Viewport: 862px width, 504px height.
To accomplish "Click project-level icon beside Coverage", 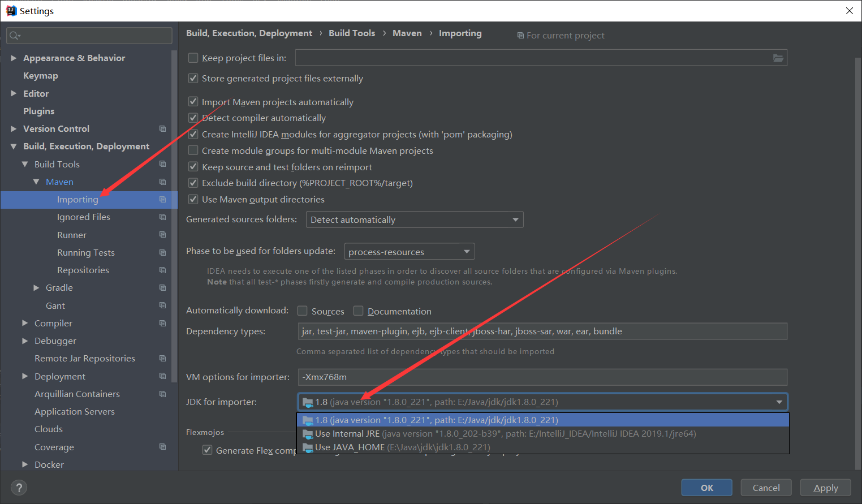I will coord(162,447).
